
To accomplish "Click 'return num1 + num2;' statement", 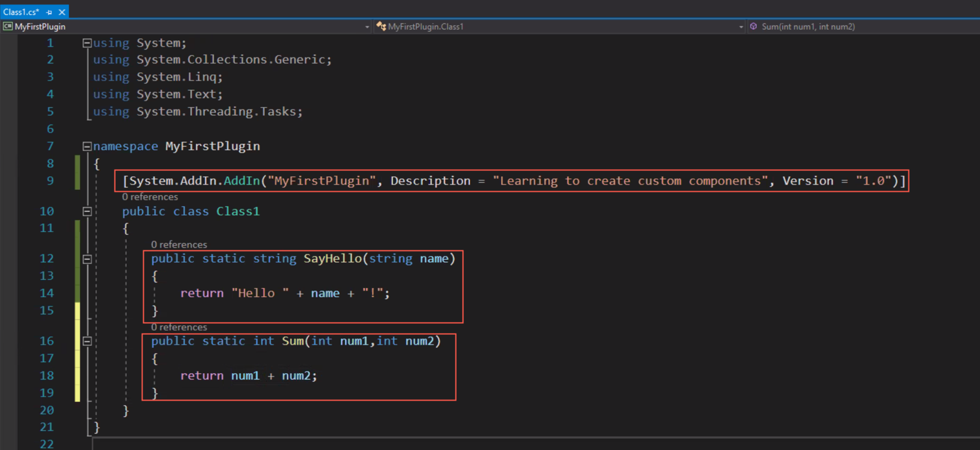I will (x=249, y=376).
